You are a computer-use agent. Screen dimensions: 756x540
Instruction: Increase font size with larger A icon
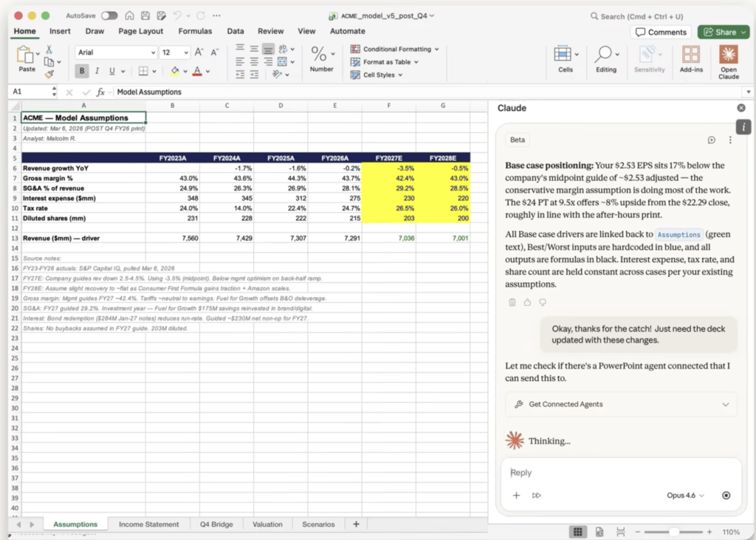pos(199,52)
